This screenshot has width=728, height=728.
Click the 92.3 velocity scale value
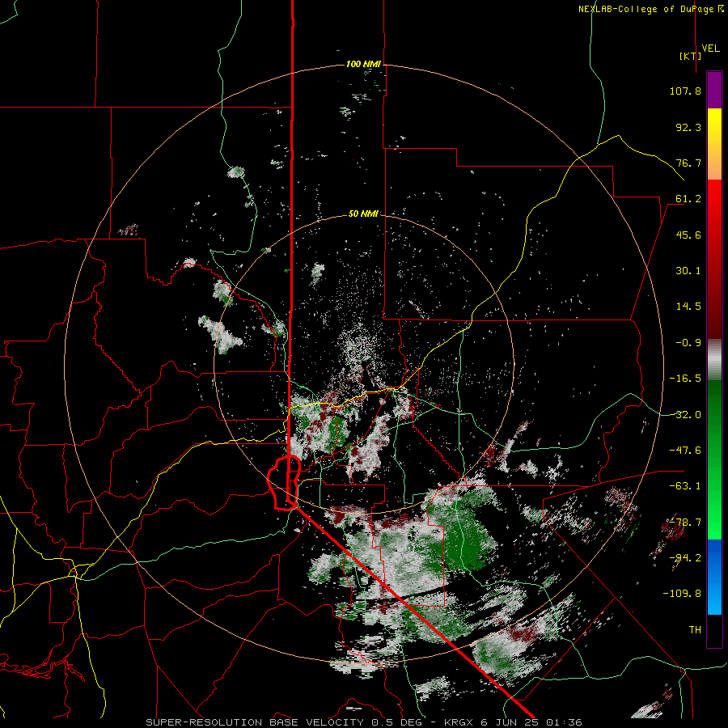[688, 127]
